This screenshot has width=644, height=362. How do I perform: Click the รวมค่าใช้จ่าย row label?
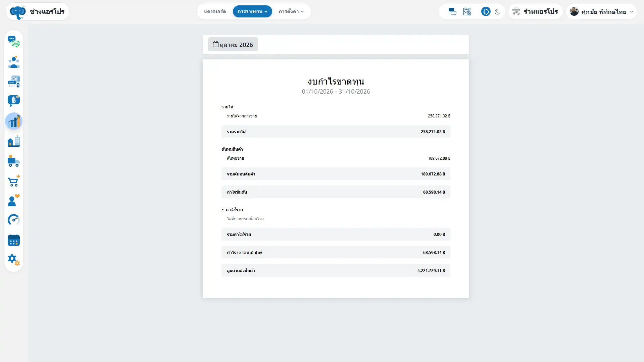click(239, 235)
